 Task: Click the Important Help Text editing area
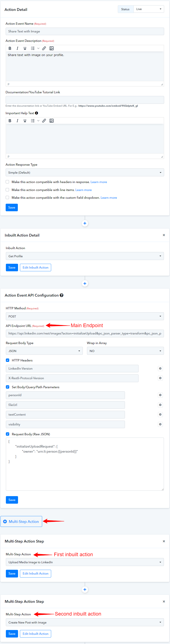85,139
